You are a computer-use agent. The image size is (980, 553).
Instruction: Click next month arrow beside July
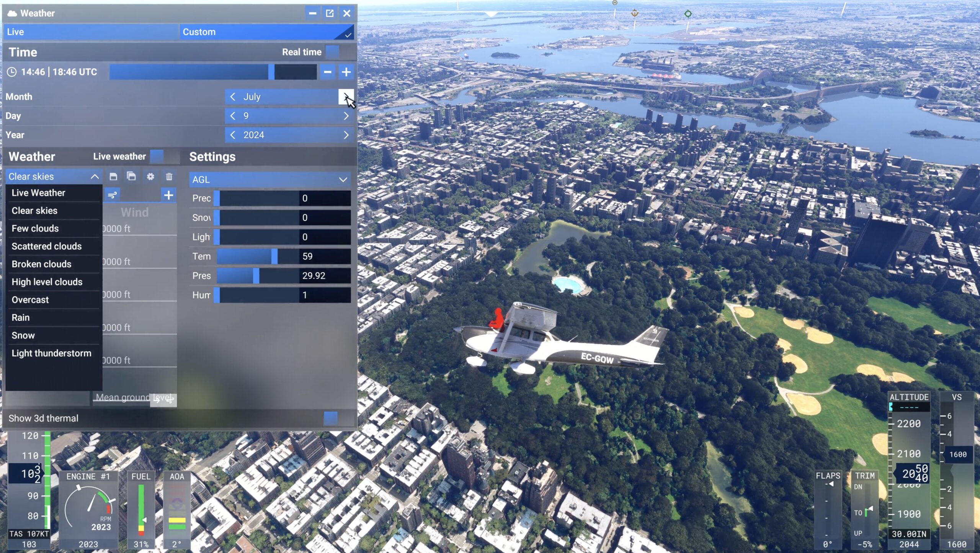[346, 97]
